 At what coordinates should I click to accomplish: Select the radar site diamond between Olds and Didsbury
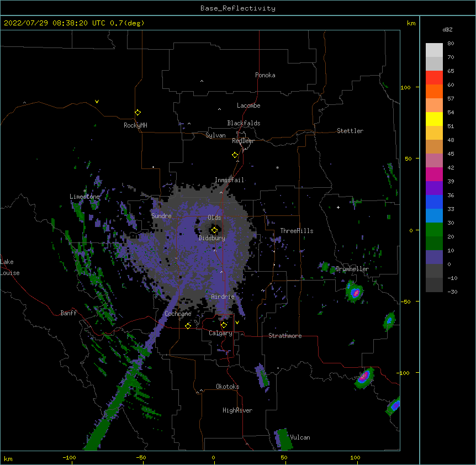(x=214, y=230)
